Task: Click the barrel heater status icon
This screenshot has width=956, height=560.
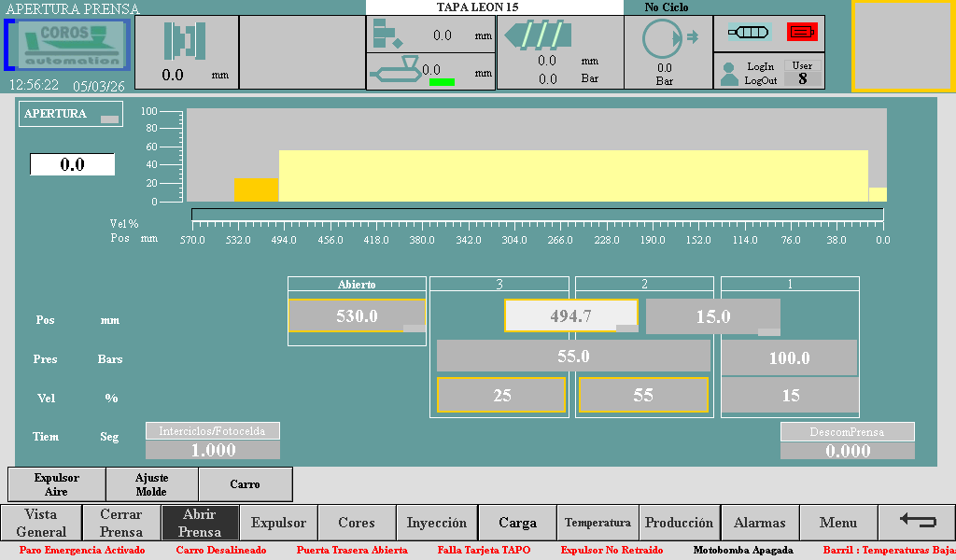Action: pos(749,33)
